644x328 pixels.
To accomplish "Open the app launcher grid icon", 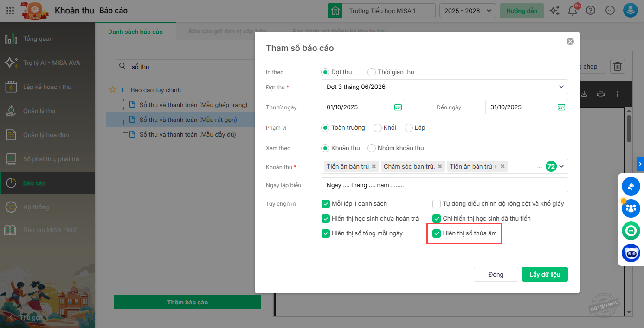I will (10, 11).
